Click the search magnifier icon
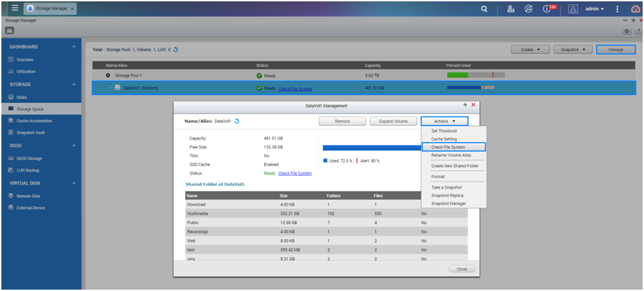 [485, 9]
